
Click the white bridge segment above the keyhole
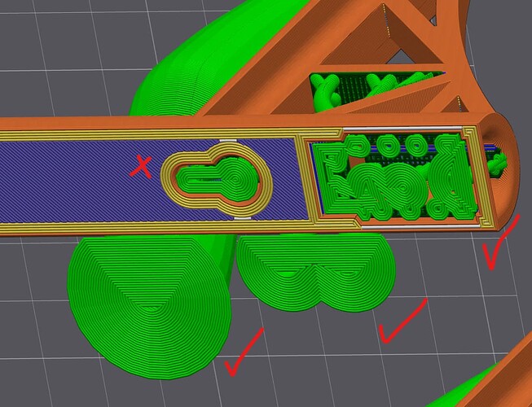pyautogui.click(x=228, y=140)
